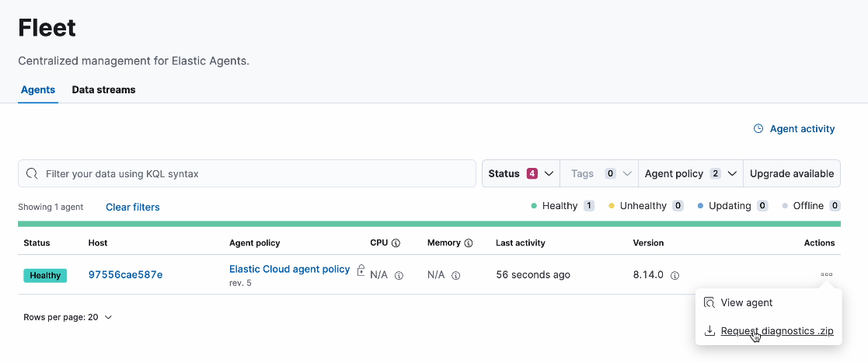
Task: Click the Clear filters link
Action: pyautogui.click(x=133, y=208)
